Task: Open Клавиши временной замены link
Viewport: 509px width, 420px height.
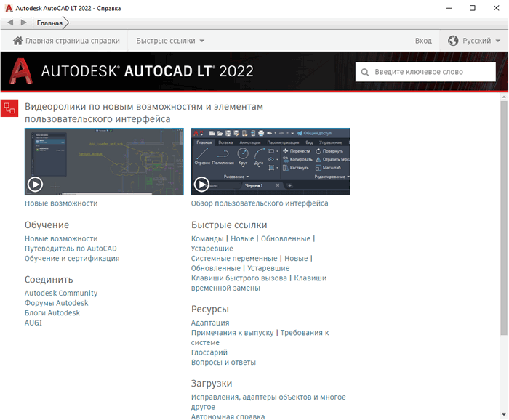Action: click(259, 283)
